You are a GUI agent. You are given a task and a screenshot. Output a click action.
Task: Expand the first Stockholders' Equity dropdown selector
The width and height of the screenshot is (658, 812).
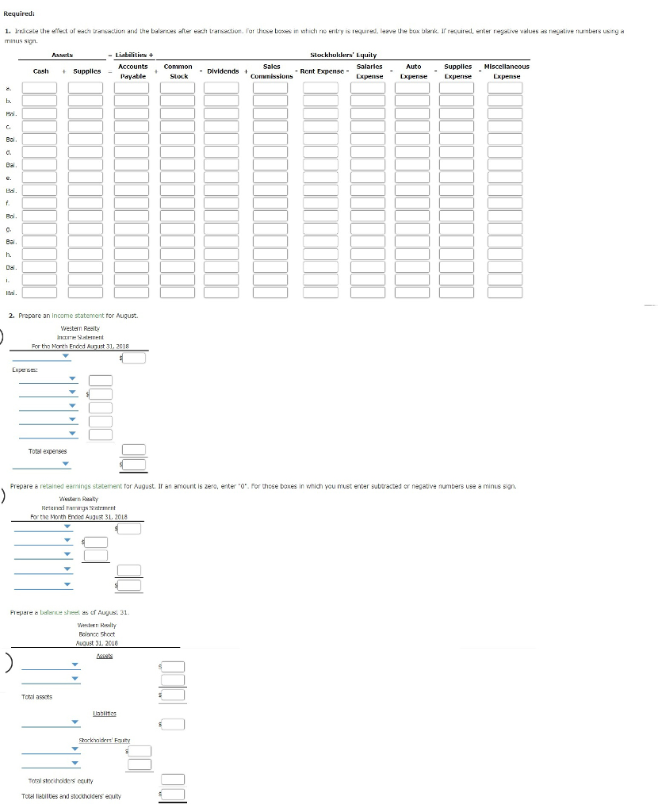[75, 749]
